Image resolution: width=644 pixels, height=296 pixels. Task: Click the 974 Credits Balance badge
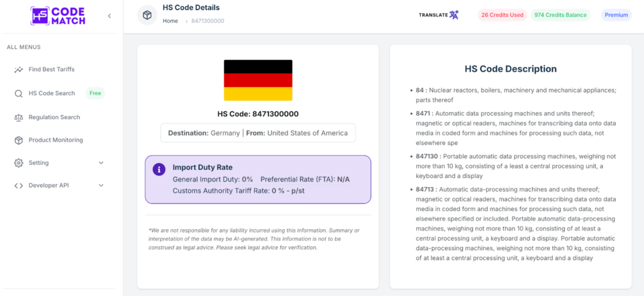[560, 15]
